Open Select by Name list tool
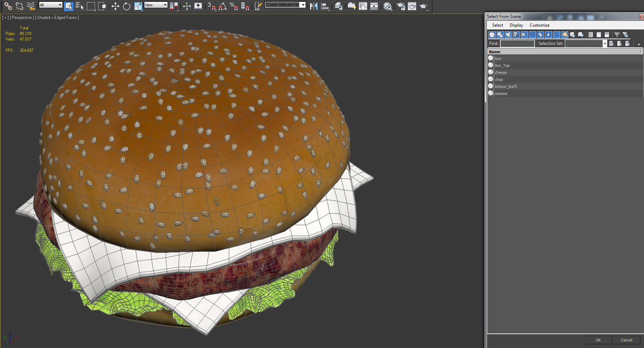The height and width of the screenshot is (348, 644). 80,6
